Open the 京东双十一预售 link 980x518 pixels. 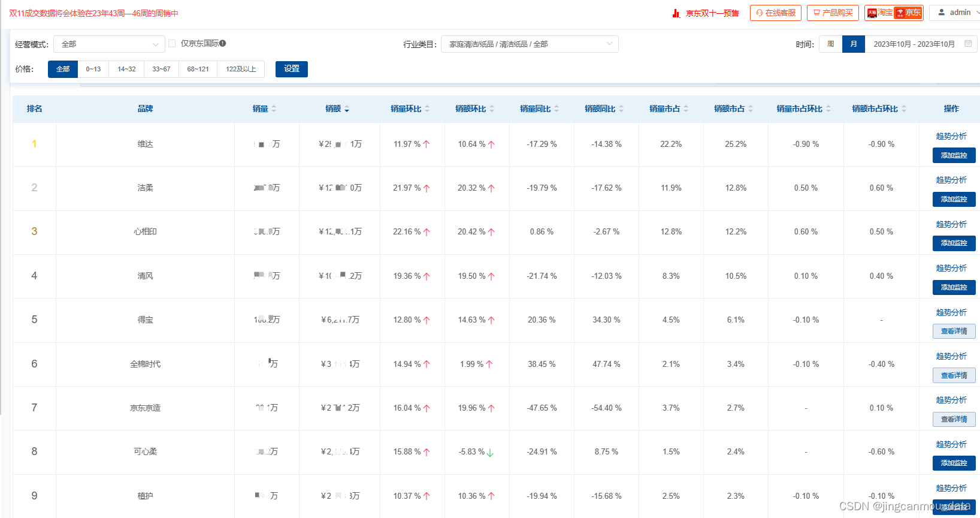[712, 13]
